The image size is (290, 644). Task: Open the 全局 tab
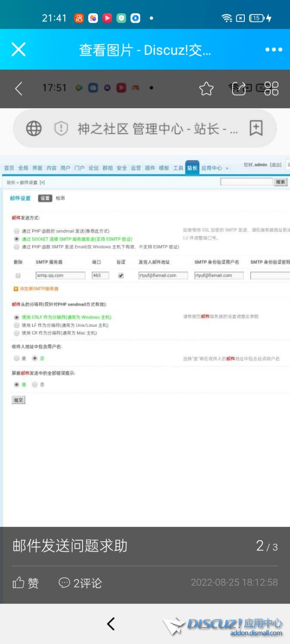[x=23, y=168]
